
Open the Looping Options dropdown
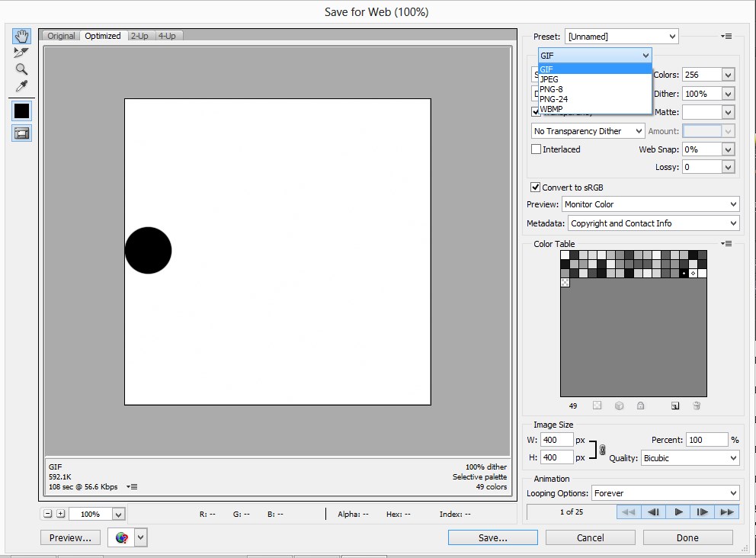[665, 493]
